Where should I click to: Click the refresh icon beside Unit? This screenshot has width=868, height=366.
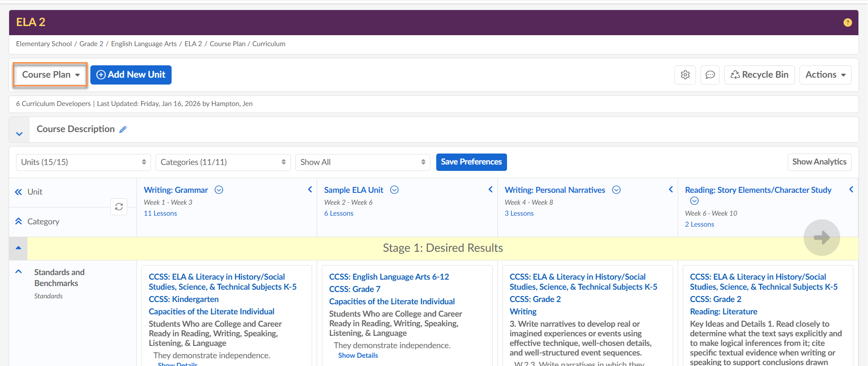click(119, 207)
